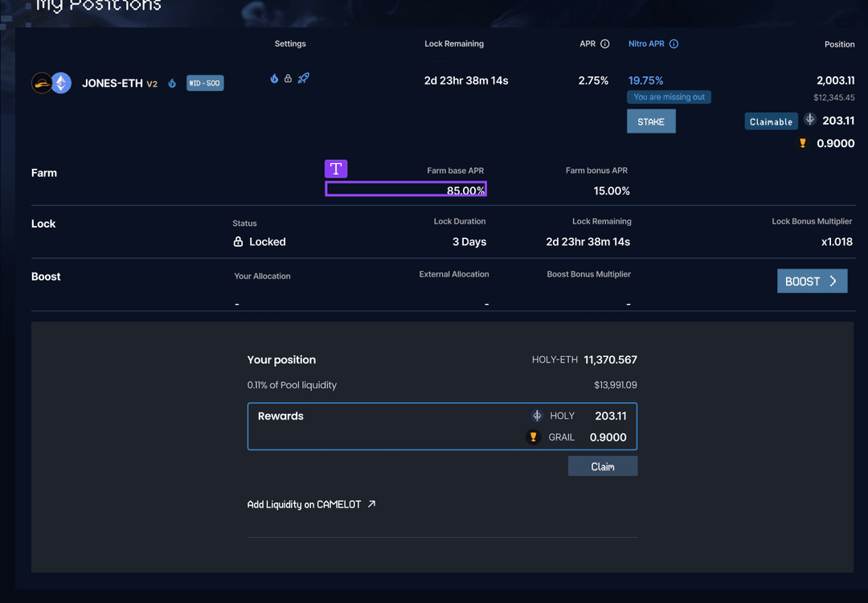
Task: Click the x1.018 lock bonus multiplier
Action: 837,242
